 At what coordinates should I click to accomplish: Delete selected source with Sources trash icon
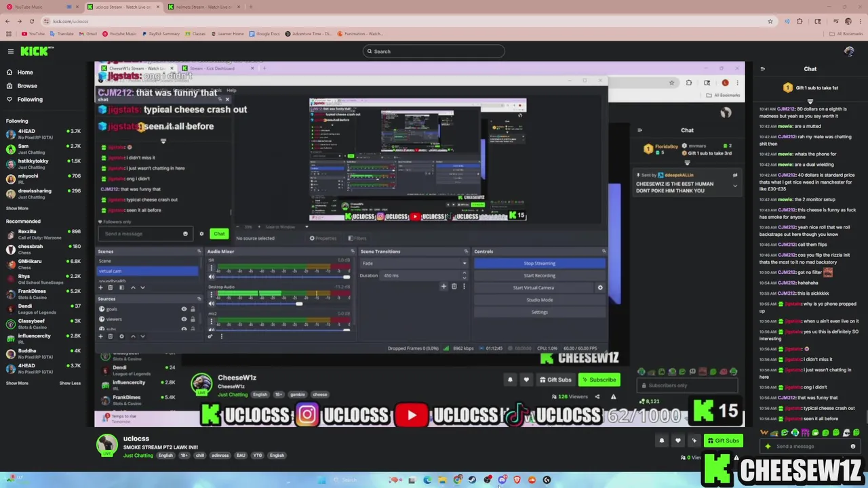click(x=111, y=336)
